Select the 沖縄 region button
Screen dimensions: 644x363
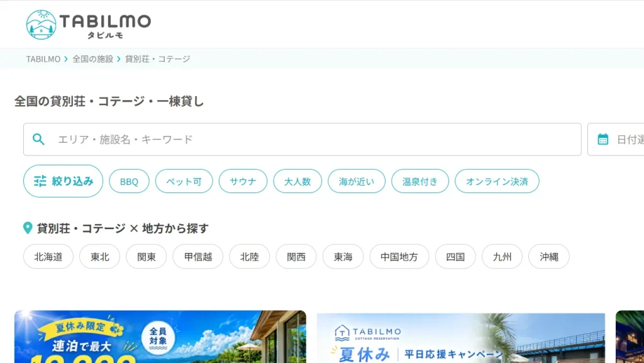(x=549, y=257)
